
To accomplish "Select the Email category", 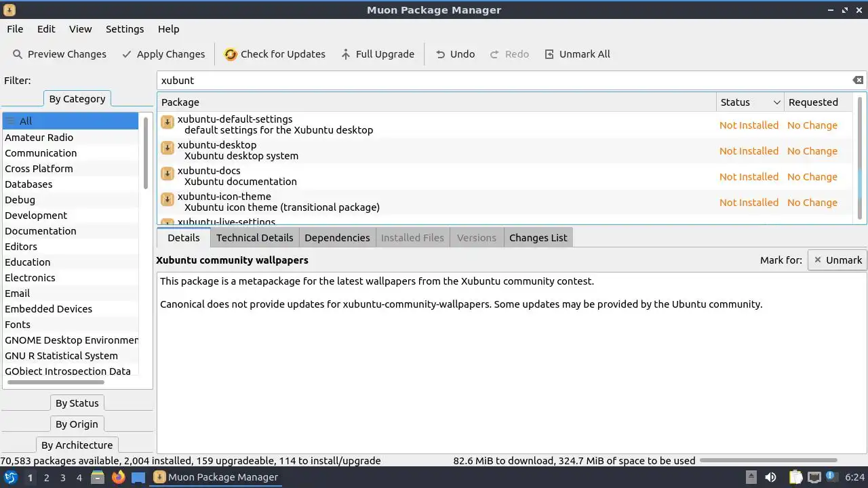I will [71, 293].
